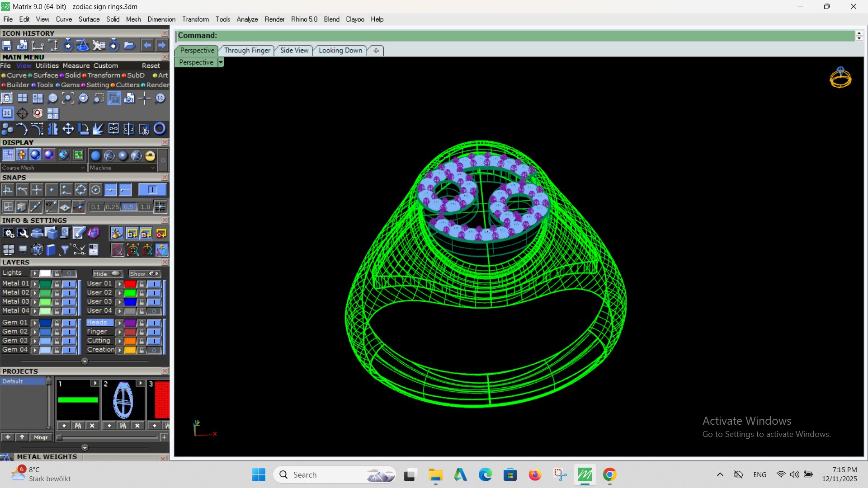Click the Mngr button in Projects

coord(41,437)
